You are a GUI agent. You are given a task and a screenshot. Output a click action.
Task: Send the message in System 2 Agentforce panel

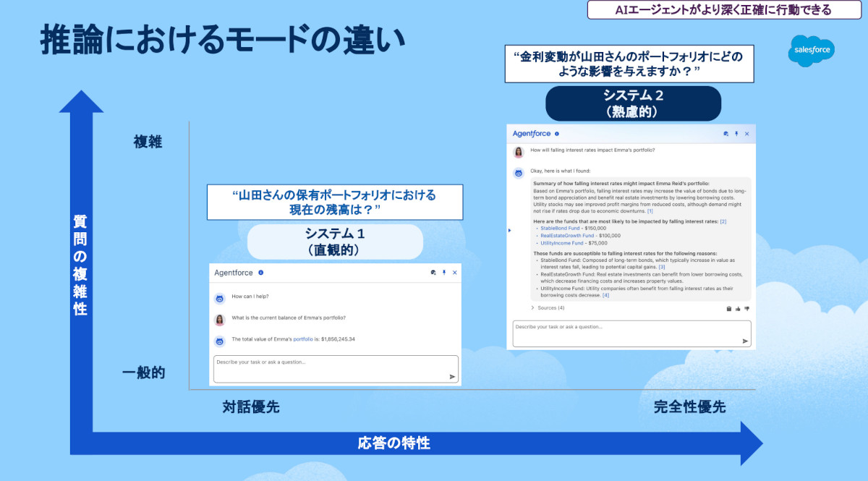(x=745, y=341)
